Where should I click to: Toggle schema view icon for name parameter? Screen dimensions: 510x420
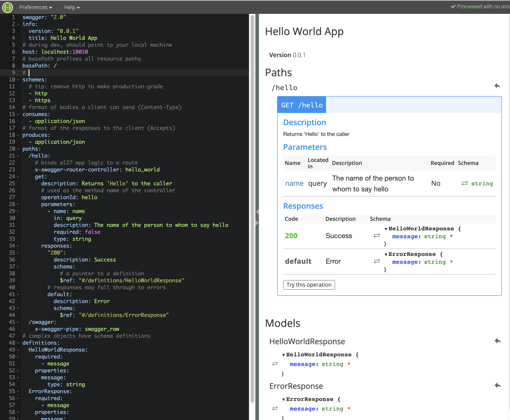[465, 183]
